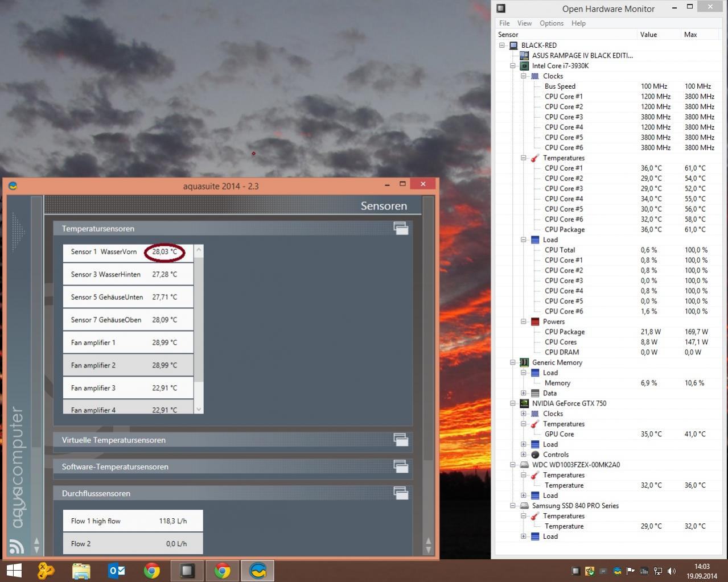This screenshot has width=728, height=582.
Task: Expand the Generic Memory Data group
Action: [524, 393]
